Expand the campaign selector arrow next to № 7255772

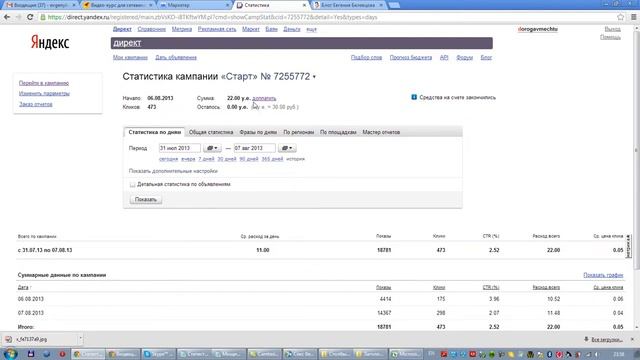coord(314,77)
